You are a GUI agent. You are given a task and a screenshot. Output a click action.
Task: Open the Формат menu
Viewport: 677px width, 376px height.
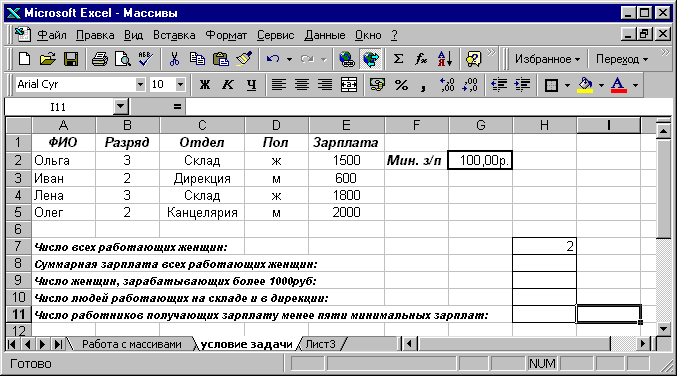tap(226, 35)
